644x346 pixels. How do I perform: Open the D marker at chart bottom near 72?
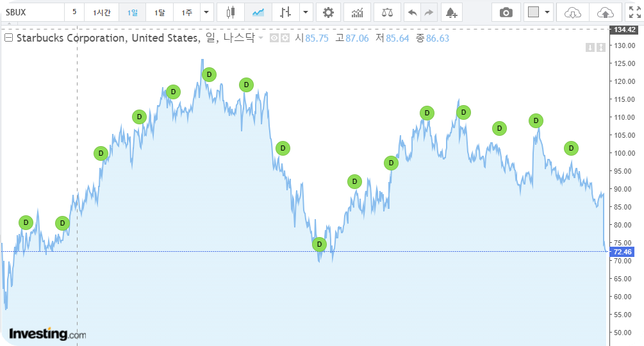319,244
